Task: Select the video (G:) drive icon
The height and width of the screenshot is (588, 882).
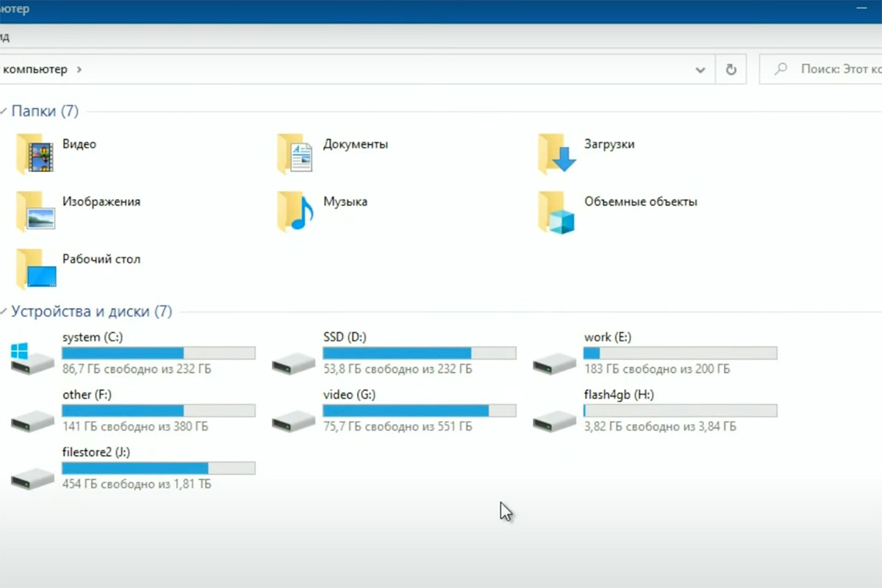Action: (x=294, y=420)
